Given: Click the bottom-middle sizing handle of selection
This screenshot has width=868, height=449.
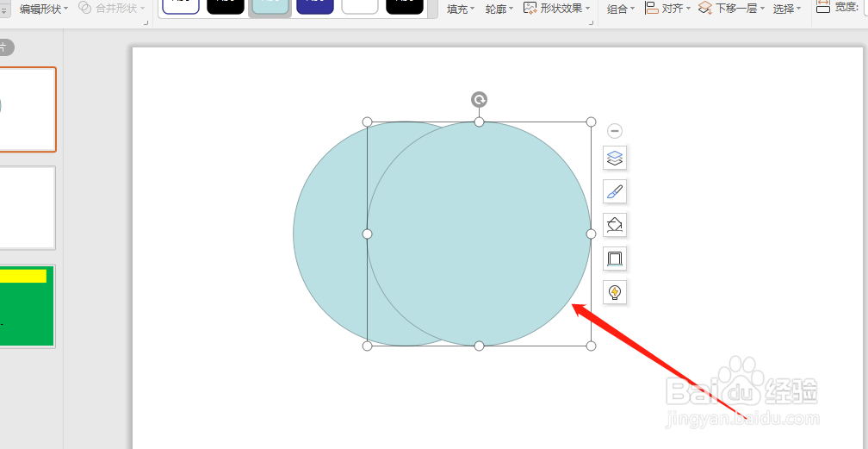Looking at the screenshot, I should tap(480, 346).
